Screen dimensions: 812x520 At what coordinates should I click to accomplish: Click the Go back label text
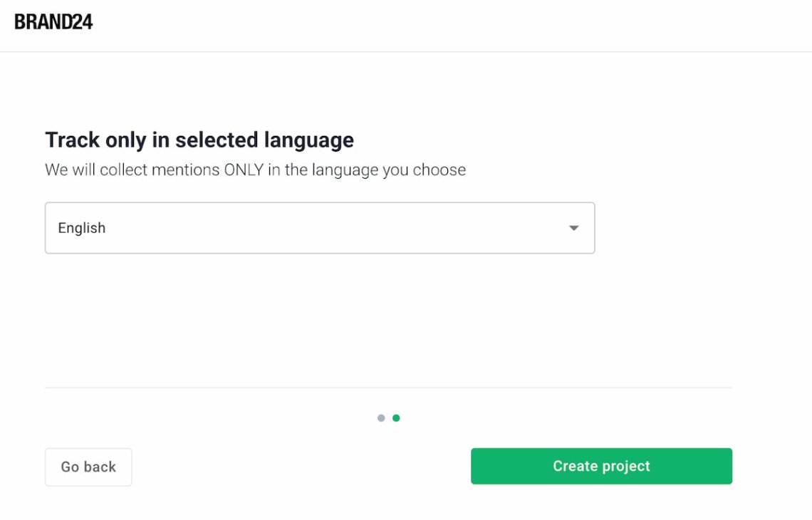(x=88, y=467)
